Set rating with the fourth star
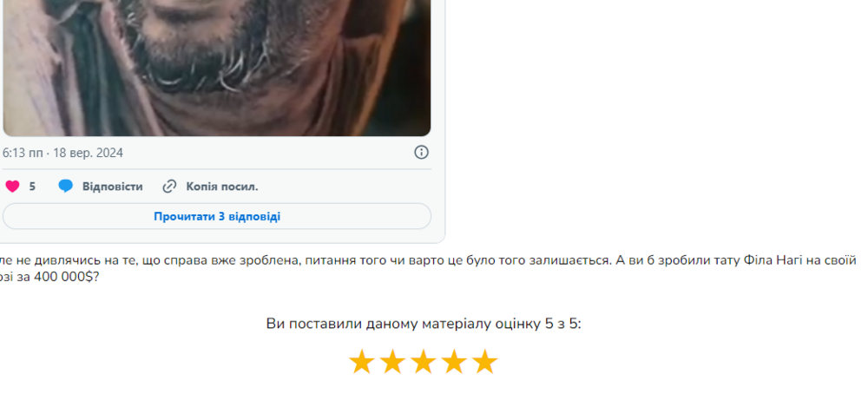This screenshot has height=394, width=868. pyautogui.click(x=455, y=362)
